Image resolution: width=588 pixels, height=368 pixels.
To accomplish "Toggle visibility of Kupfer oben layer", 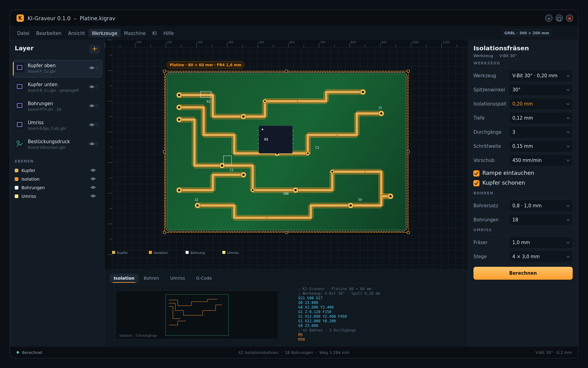I will pyautogui.click(x=92, y=68).
